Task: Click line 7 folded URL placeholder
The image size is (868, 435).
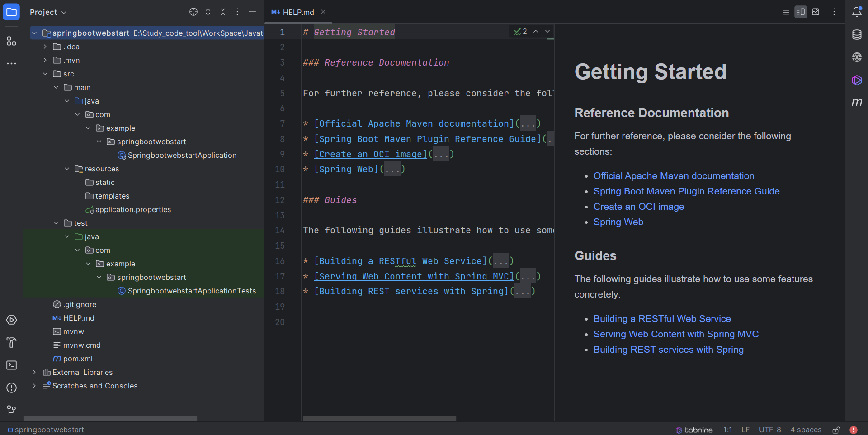Action: point(528,123)
